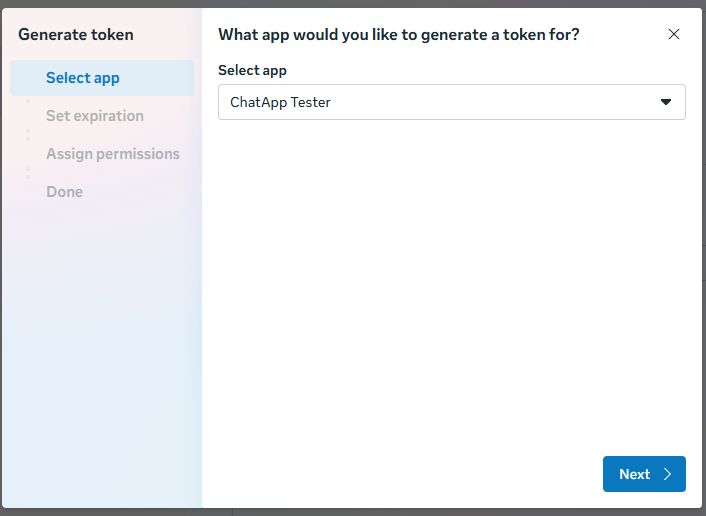Click the 'What app would you like' heading
Screen dimensions: 706x516
(399, 34)
